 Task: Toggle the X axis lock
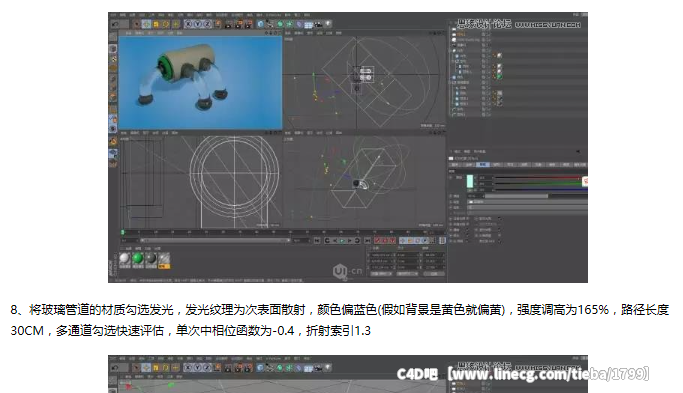(189, 24)
